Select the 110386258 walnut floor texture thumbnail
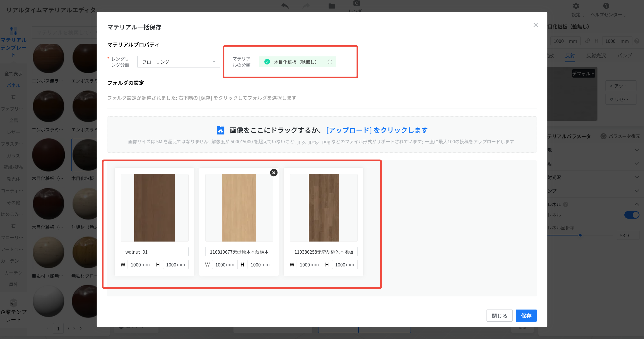The height and width of the screenshot is (339, 644). pyautogui.click(x=324, y=208)
